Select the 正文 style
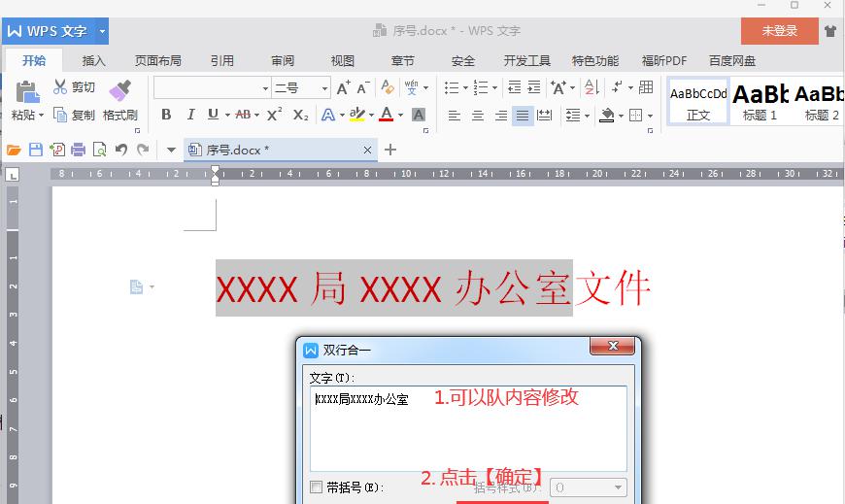 pos(698,101)
